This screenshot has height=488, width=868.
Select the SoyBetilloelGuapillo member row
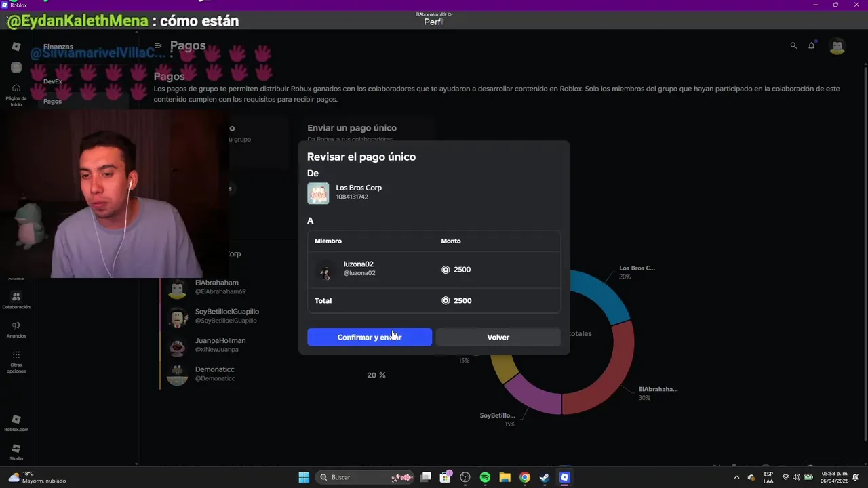[214, 317]
